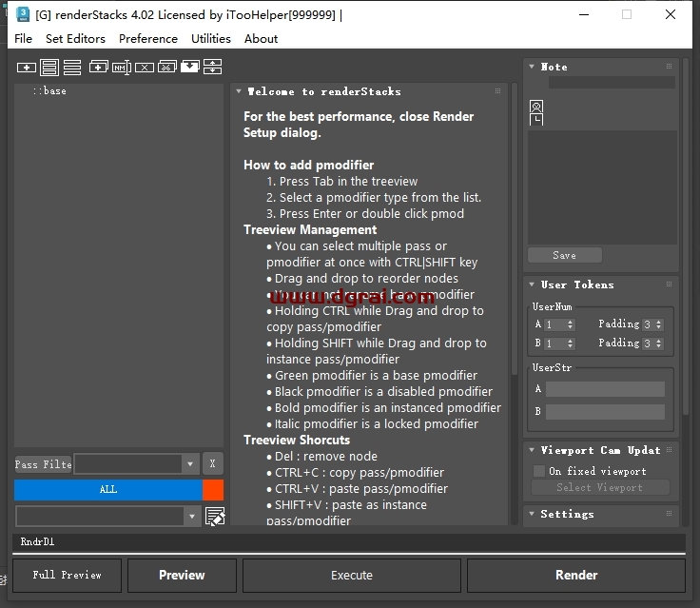Click the Padding spinner in row A

point(658,324)
